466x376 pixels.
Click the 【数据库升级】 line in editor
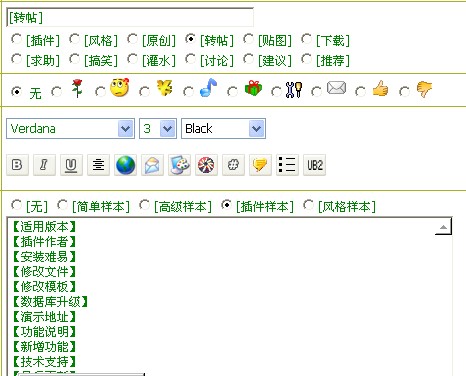click(50, 302)
